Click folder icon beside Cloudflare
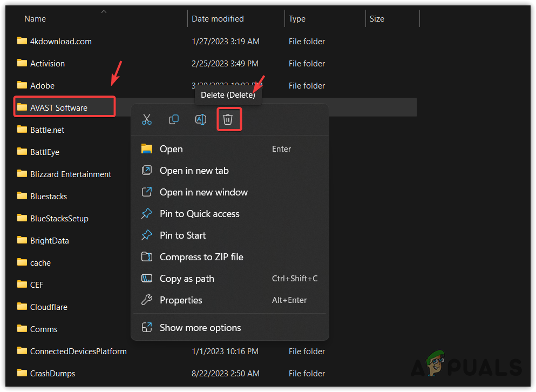Viewport: 536px width, 392px height. click(x=22, y=307)
